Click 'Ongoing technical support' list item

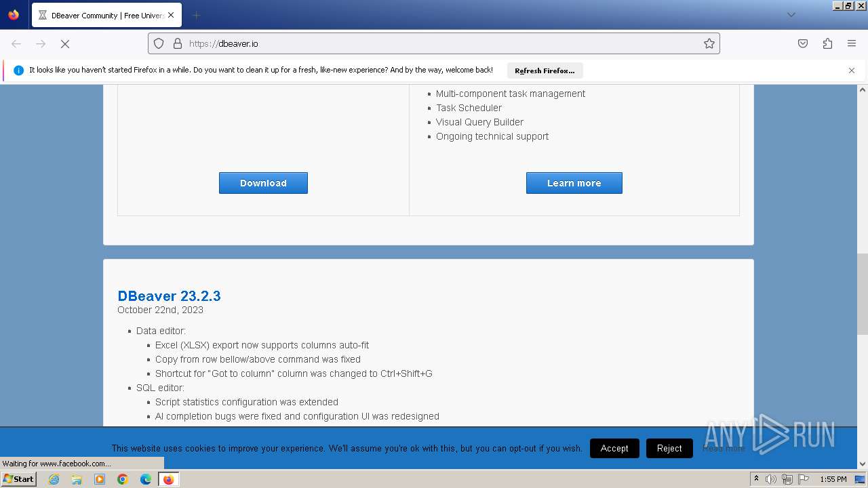492,136
